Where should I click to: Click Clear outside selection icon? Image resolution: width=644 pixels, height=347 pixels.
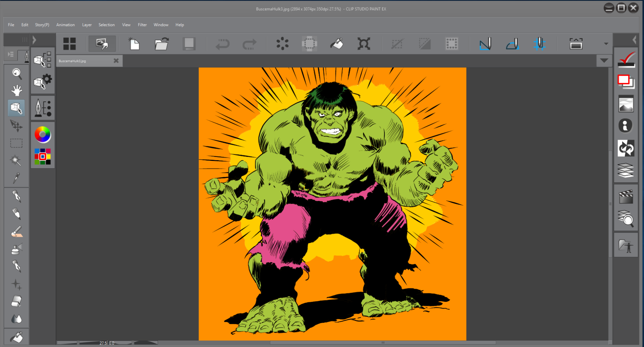[x=309, y=44]
